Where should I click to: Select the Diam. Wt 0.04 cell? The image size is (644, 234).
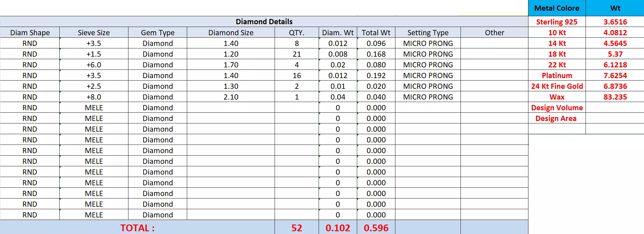click(x=338, y=97)
